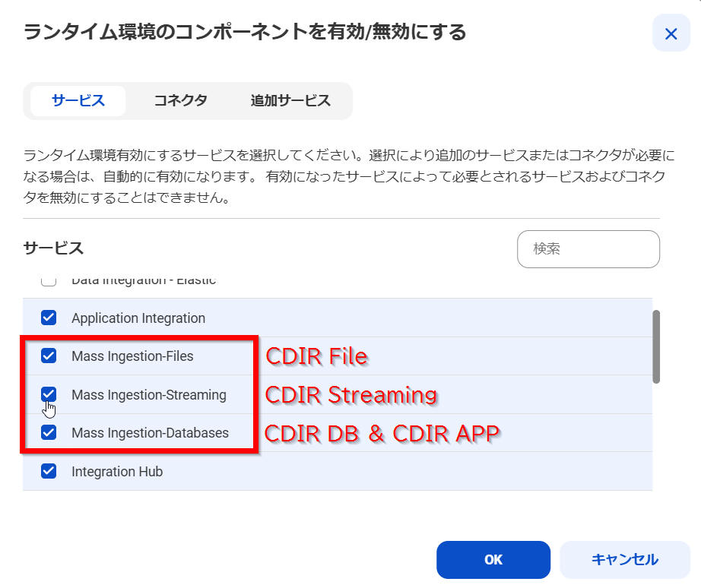Viewport: 701px width, 588px height.
Task: Click the Mass Ingestion-Streaming row
Action: coord(148,394)
